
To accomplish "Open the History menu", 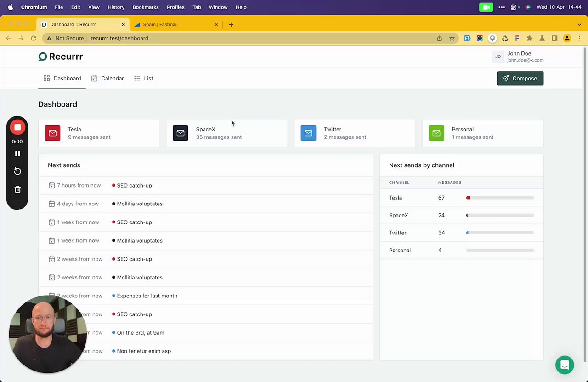I will [116, 7].
